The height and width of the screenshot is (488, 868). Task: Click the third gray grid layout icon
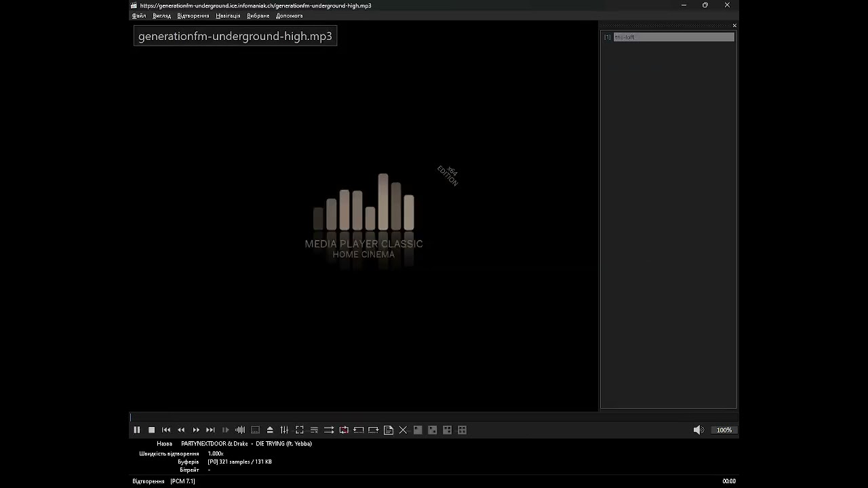(x=448, y=430)
